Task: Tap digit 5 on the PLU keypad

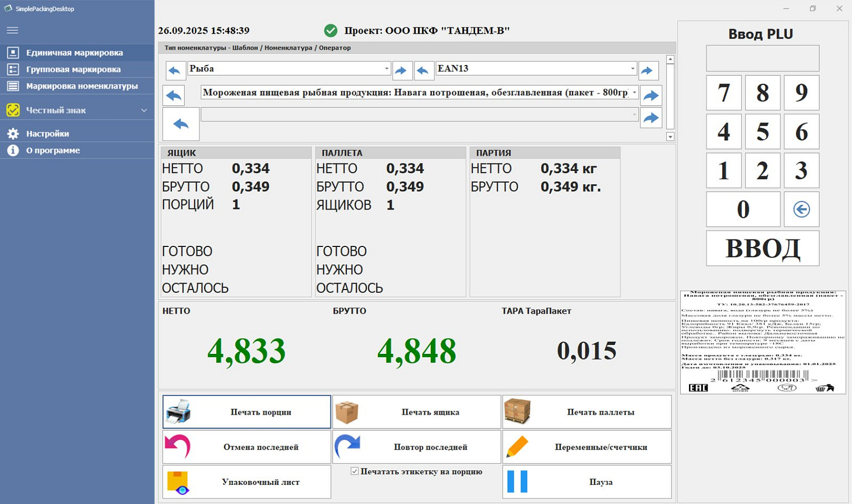Action: (x=762, y=132)
